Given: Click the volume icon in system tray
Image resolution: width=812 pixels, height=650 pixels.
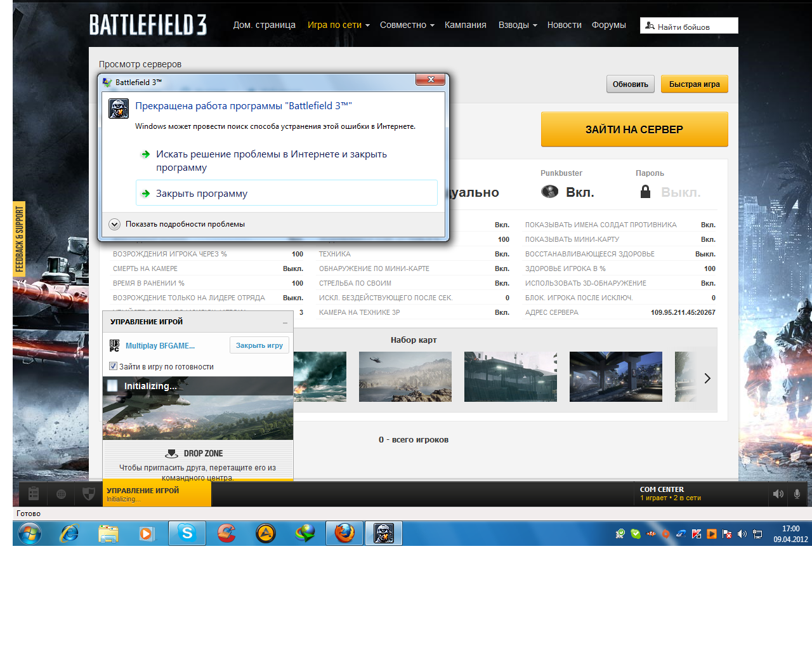Looking at the screenshot, I should [x=742, y=534].
